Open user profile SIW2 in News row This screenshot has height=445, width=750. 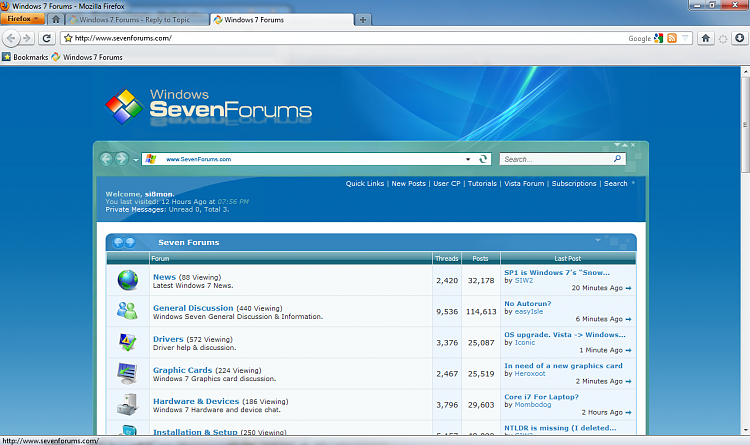tap(524, 281)
